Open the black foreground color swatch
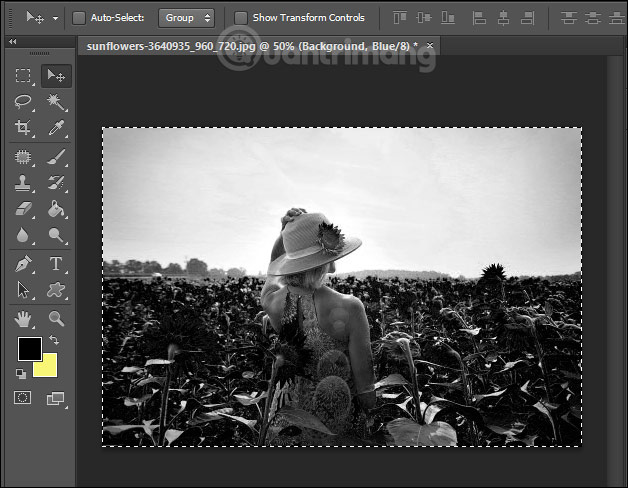 [29, 348]
